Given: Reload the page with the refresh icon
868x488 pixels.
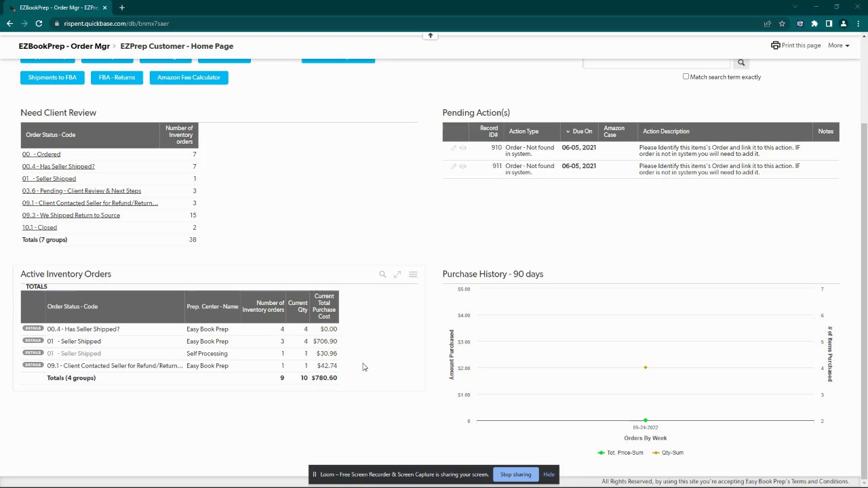Looking at the screenshot, I should click(39, 23).
